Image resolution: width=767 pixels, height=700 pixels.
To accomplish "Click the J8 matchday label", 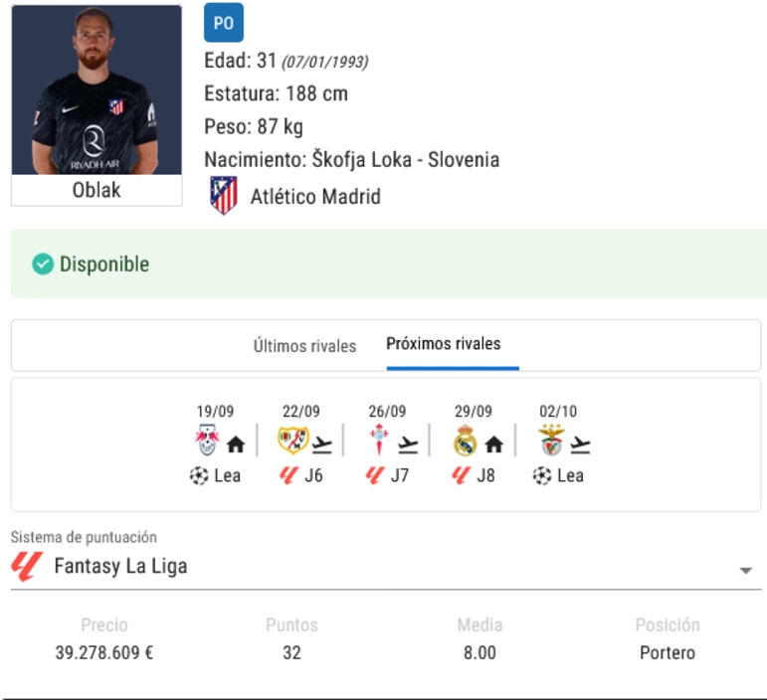I will pyautogui.click(x=485, y=475).
